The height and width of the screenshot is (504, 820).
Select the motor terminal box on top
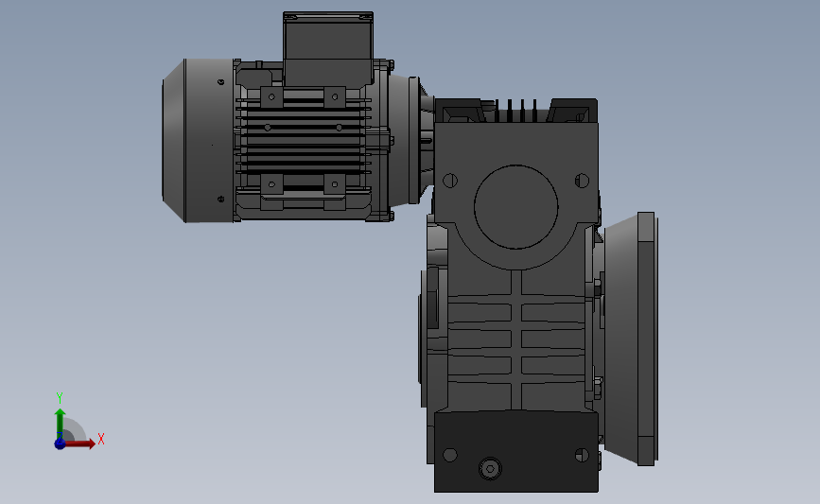328,48
